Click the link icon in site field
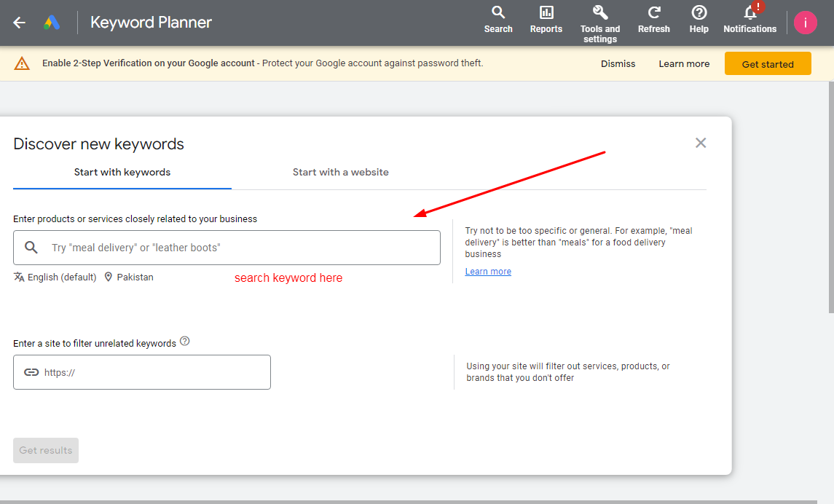The width and height of the screenshot is (834, 504). point(31,372)
